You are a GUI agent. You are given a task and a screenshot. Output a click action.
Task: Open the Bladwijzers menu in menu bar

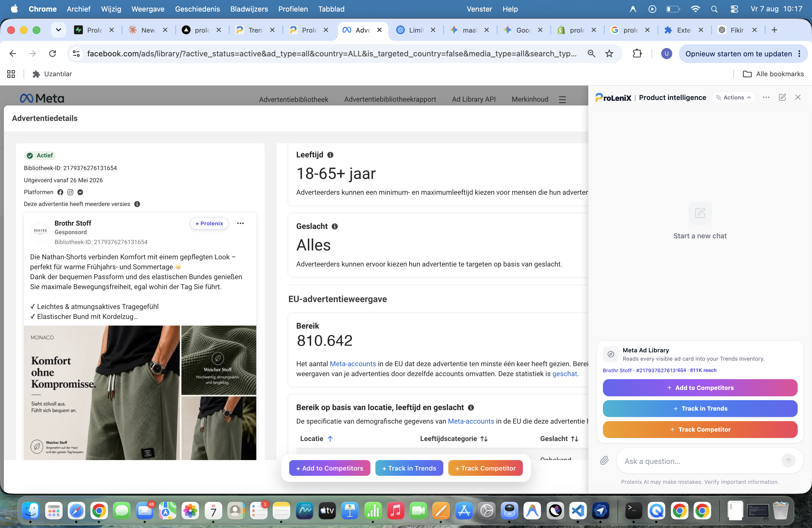click(249, 9)
